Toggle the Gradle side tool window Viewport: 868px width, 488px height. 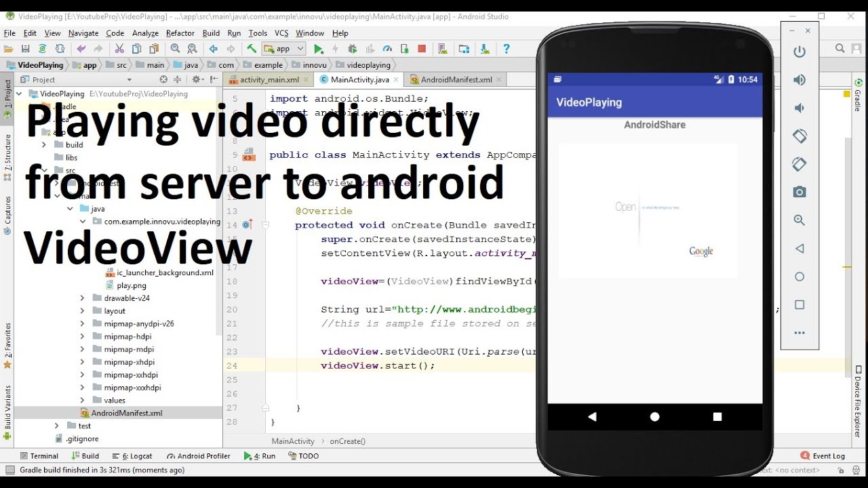(857, 96)
